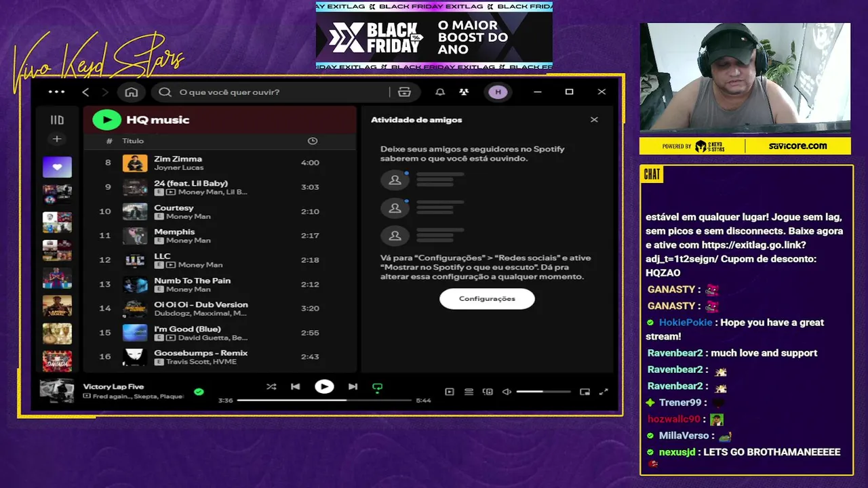
Task: Toggle the green saved checkmark
Action: (199, 391)
